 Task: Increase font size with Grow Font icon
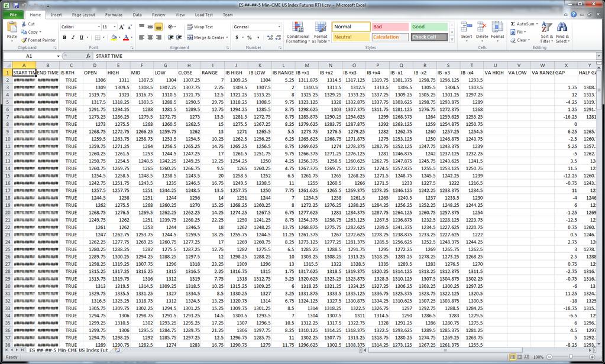pos(122,27)
